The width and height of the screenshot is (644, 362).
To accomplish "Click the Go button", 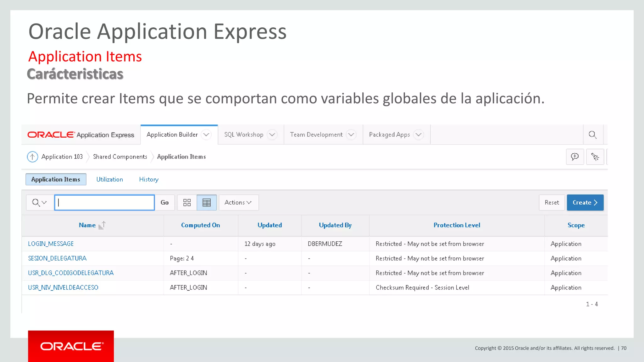I will click(164, 202).
